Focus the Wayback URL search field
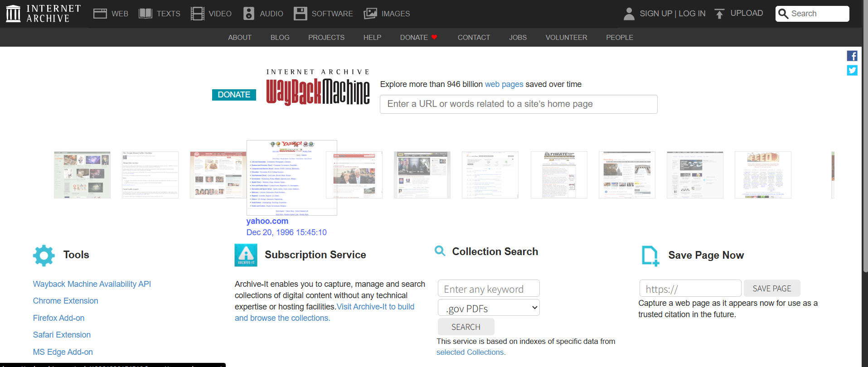The image size is (868, 367). (519, 104)
